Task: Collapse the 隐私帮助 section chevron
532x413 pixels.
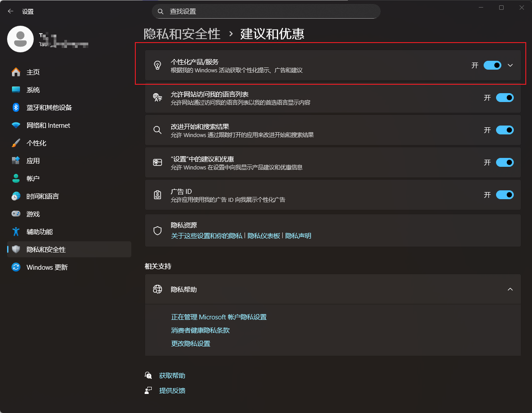Action: click(510, 289)
